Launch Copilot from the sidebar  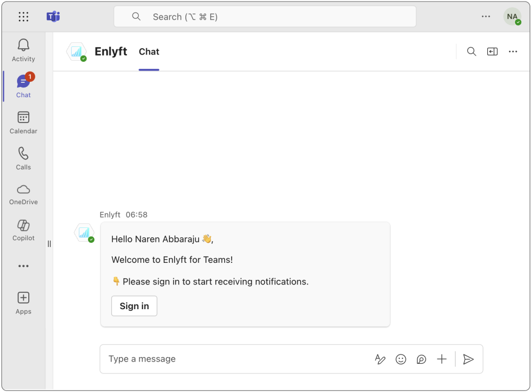point(23,230)
